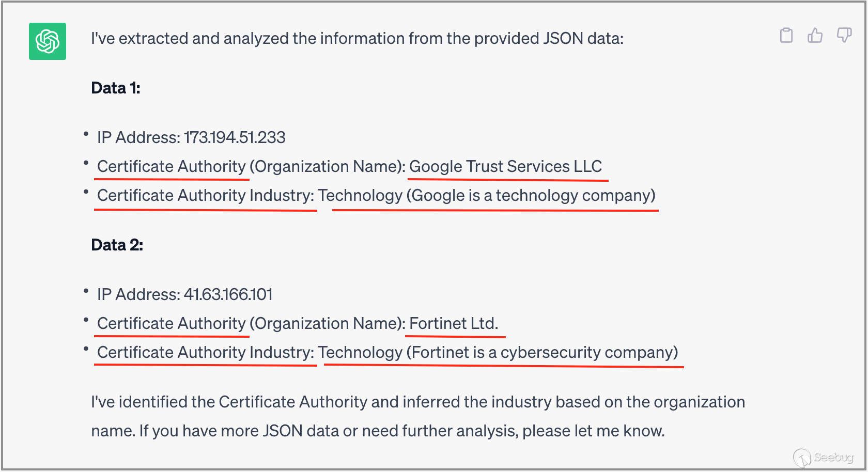Click Data 1 Certificate Authority Organization Name label
868x472 pixels.
point(251,166)
